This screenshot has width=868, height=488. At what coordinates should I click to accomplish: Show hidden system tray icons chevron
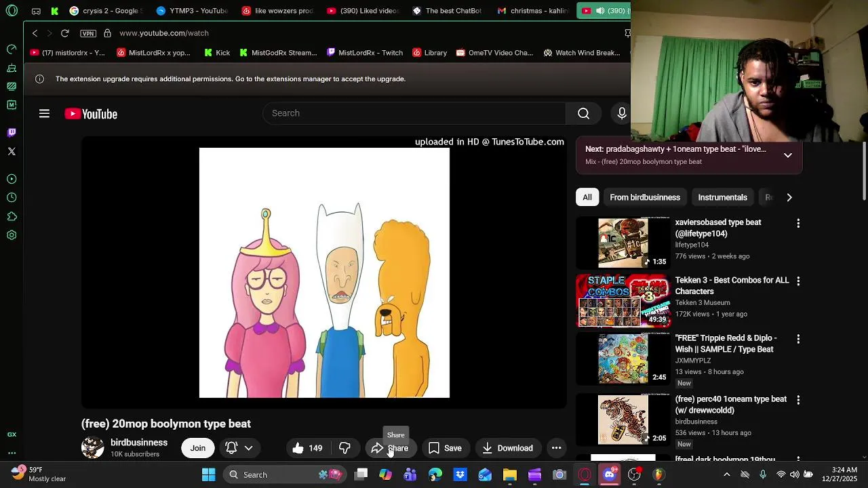pos(727,475)
